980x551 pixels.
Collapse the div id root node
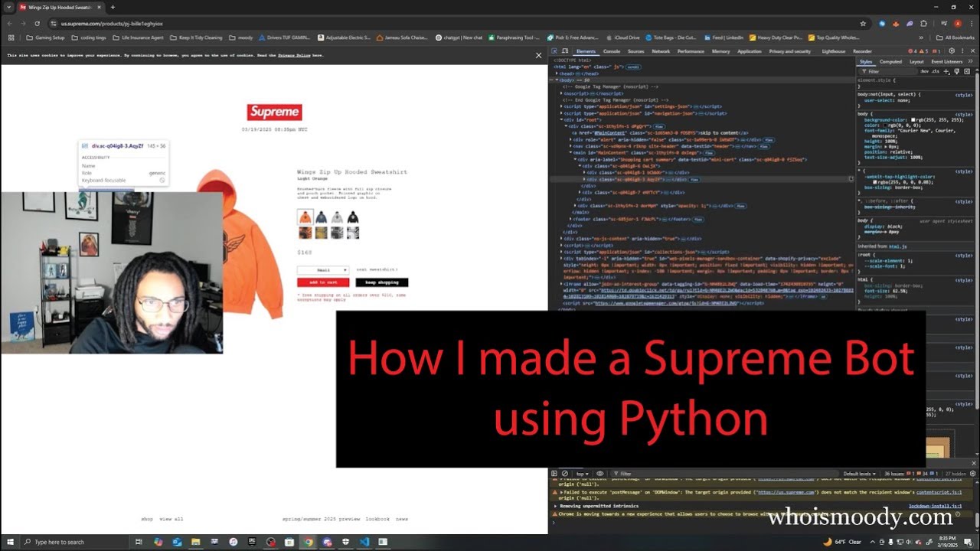[562, 120]
